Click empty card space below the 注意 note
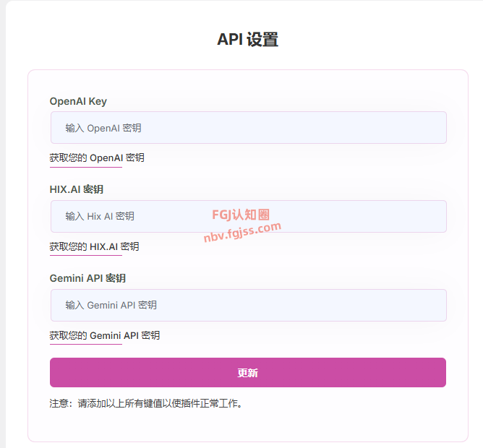 [247, 425]
